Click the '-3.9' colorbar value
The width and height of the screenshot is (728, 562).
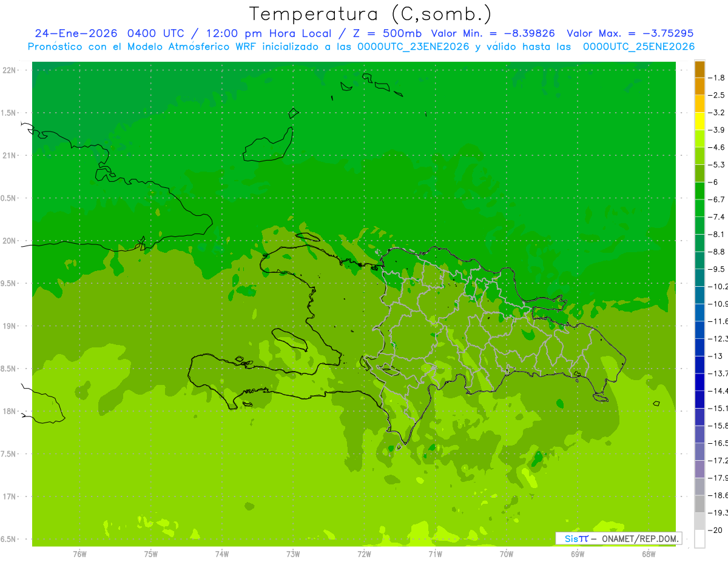point(717,130)
